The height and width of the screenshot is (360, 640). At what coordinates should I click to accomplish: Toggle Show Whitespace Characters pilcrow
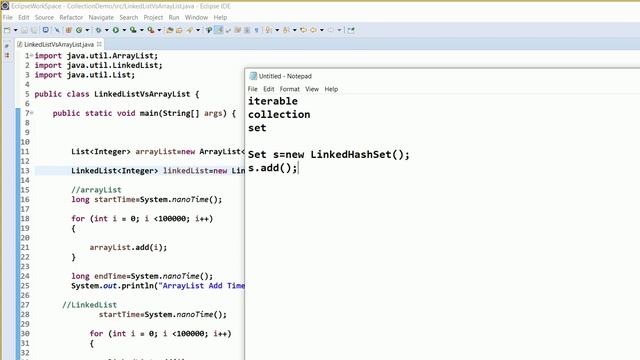pos(256,30)
